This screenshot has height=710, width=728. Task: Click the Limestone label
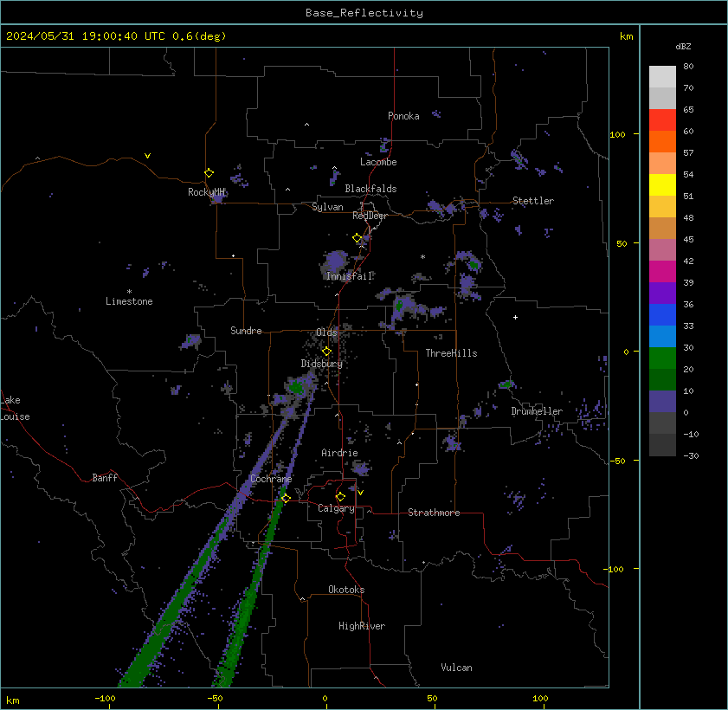129,301
